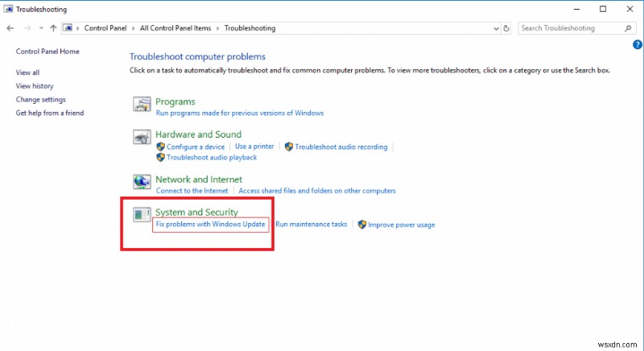Image resolution: width=644 pixels, height=351 pixels.
Task: Click Configure a device
Action: 196,147
